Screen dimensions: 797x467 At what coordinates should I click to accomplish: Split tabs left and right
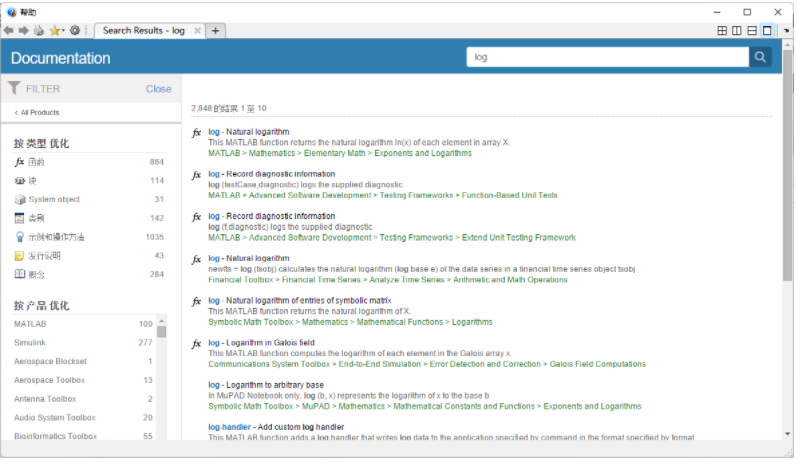tap(737, 30)
